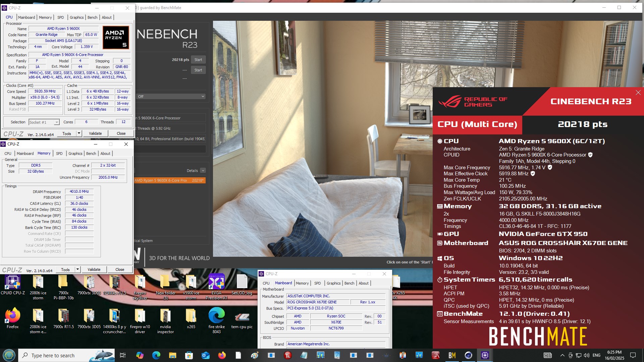Open Cinebench dropdown set to Off

[x=171, y=97]
